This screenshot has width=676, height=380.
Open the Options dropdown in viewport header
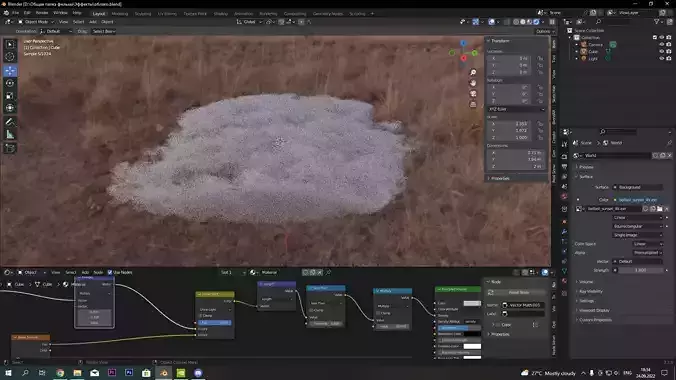point(545,31)
